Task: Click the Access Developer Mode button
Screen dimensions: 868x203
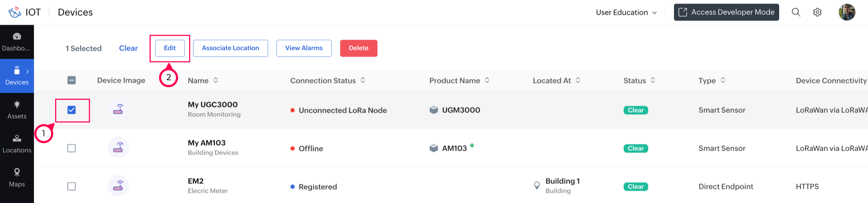Action: (726, 12)
